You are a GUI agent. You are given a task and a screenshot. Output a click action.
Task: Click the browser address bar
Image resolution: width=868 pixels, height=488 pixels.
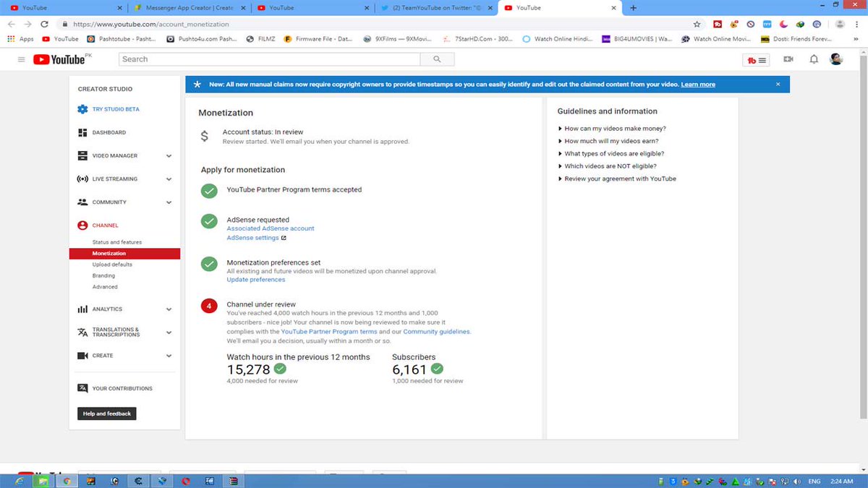pyautogui.click(x=376, y=24)
